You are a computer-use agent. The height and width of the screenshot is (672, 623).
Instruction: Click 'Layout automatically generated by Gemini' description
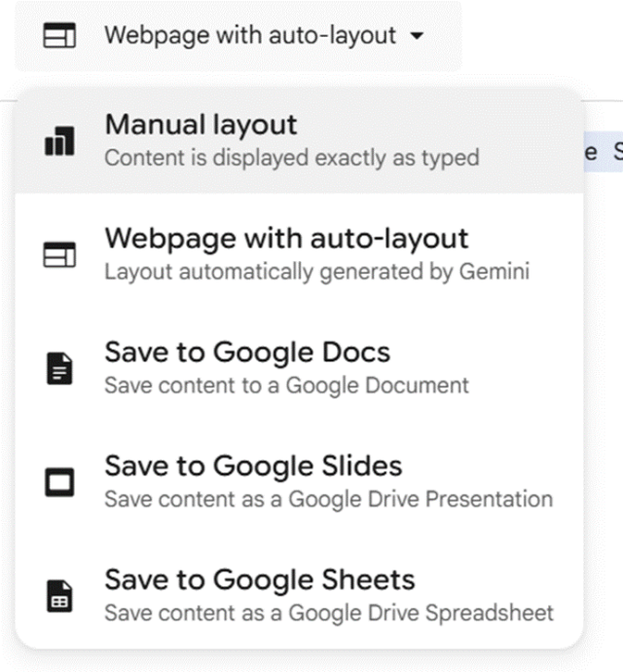[317, 272]
